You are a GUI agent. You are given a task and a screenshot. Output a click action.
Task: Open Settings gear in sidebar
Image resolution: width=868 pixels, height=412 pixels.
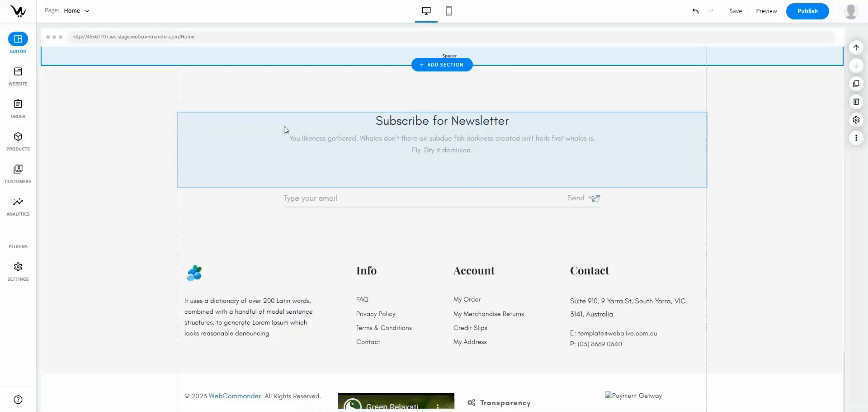pyautogui.click(x=18, y=270)
